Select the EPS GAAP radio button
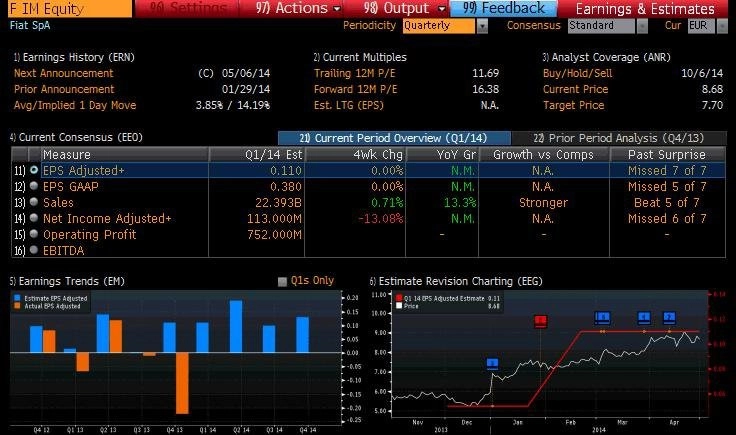Screen dimensions: 736x435 coord(34,186)
